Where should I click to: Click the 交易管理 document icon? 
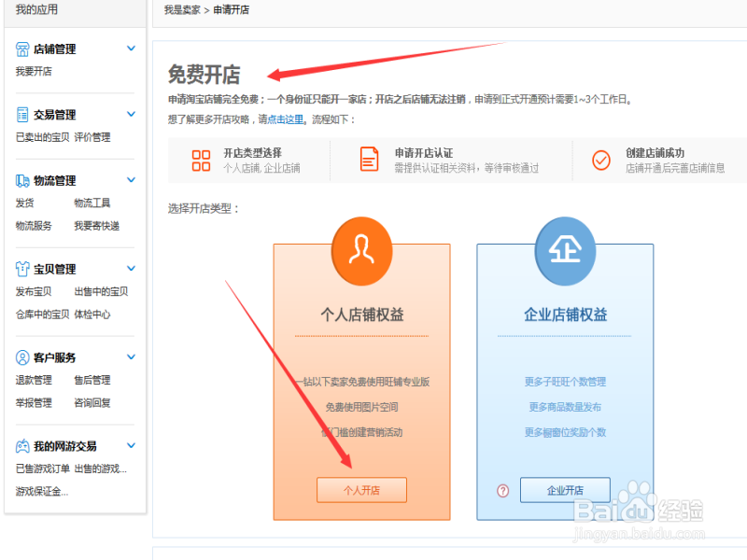click(22, 115)
